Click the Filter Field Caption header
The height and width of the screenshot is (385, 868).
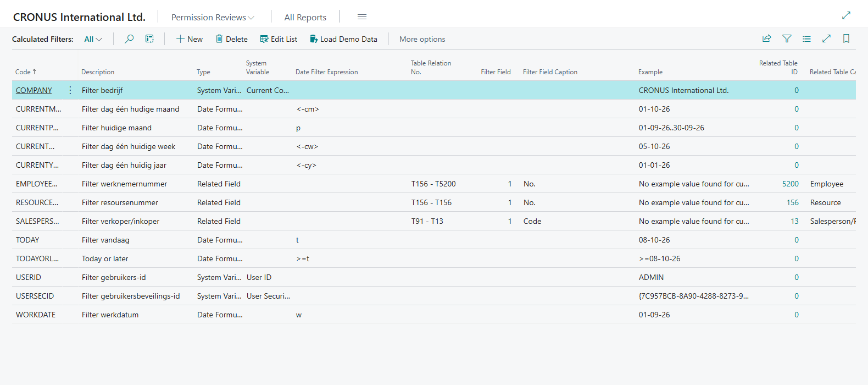tap(550, 72)
